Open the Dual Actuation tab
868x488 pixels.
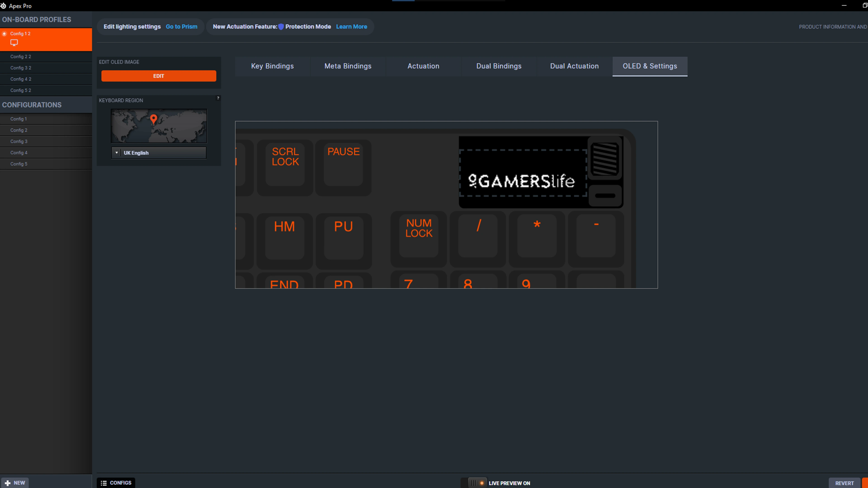tap(574, 66)
